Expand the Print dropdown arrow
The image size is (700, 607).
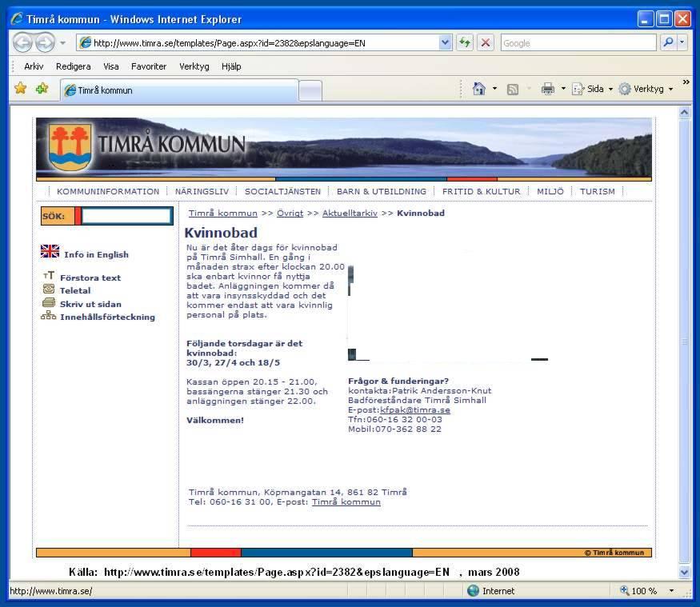tap(563, 89)
